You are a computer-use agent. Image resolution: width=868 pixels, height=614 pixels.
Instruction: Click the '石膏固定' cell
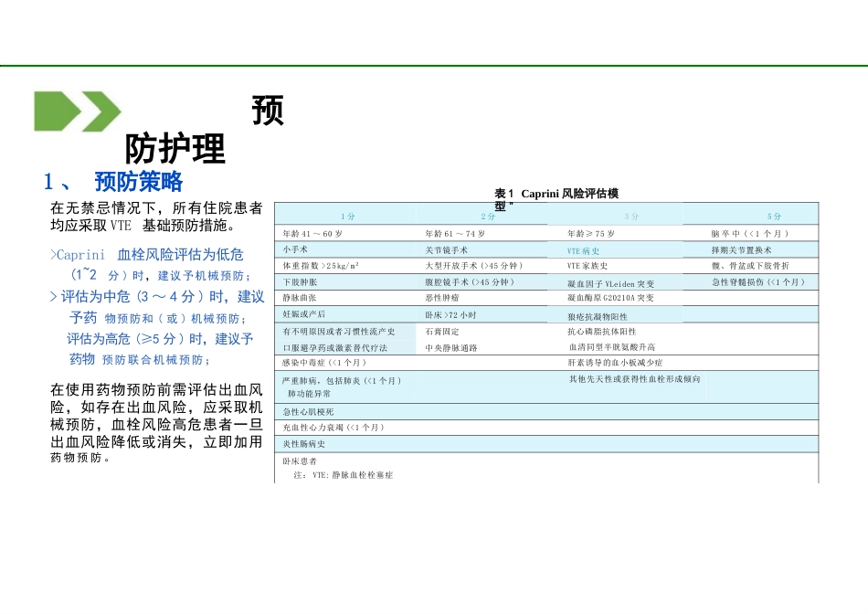point(441,332)
